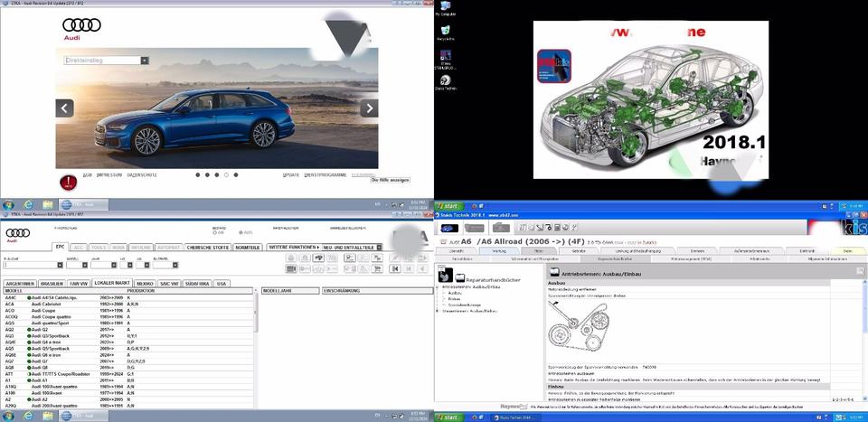
Task: Show previous slide in Audi carousel
Action: tap(65, 108)
